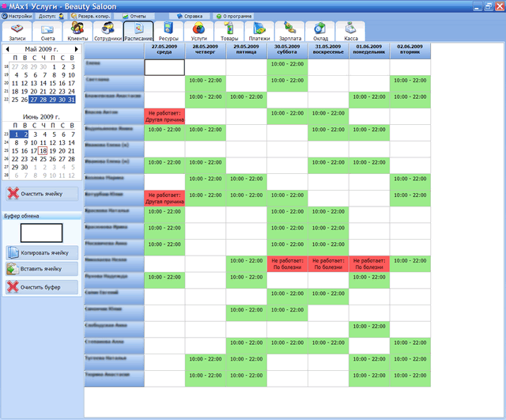The image size is (506, 420).
Task: Click the 02.06.2009 вторник column header
Action: click(410, 49)
